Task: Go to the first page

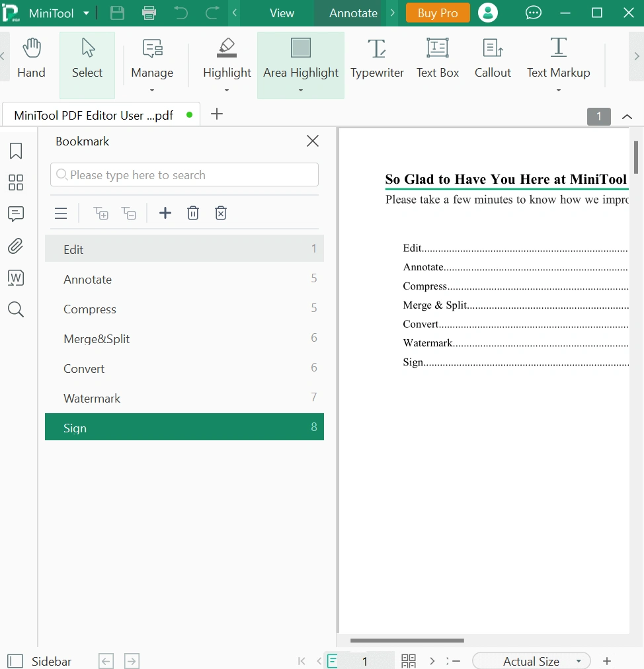Action: point(302,661)
